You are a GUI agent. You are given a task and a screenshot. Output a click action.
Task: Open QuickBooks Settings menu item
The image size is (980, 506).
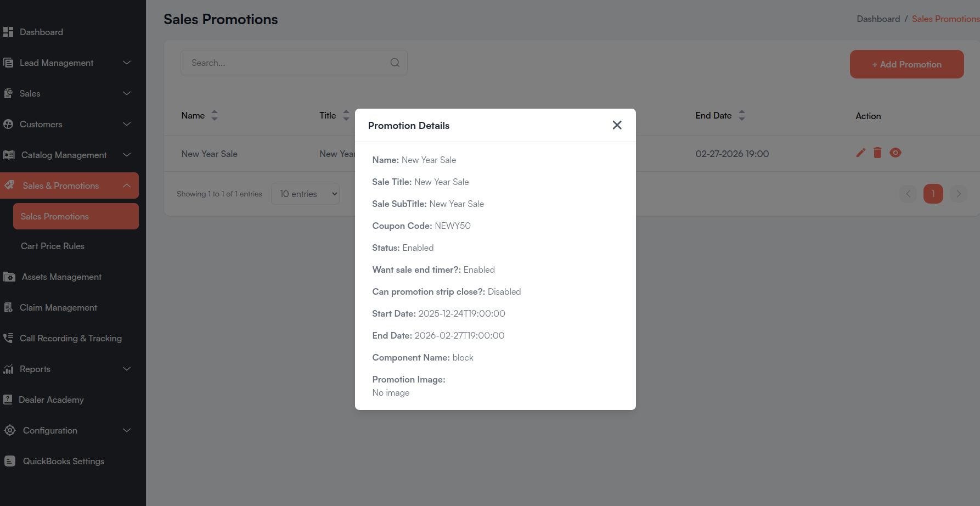[64, 461]
